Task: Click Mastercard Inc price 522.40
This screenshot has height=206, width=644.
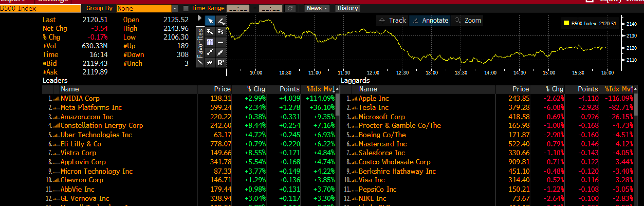Action: coord(519,144)
